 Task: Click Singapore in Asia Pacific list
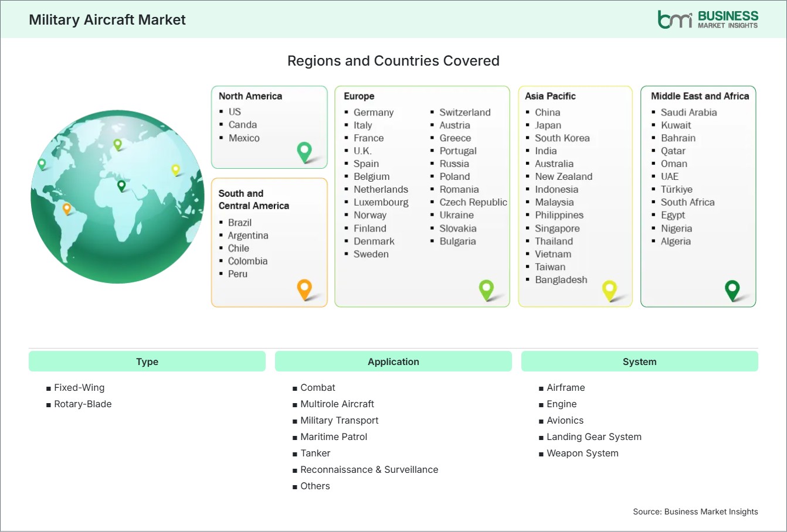tap(557, 229)
